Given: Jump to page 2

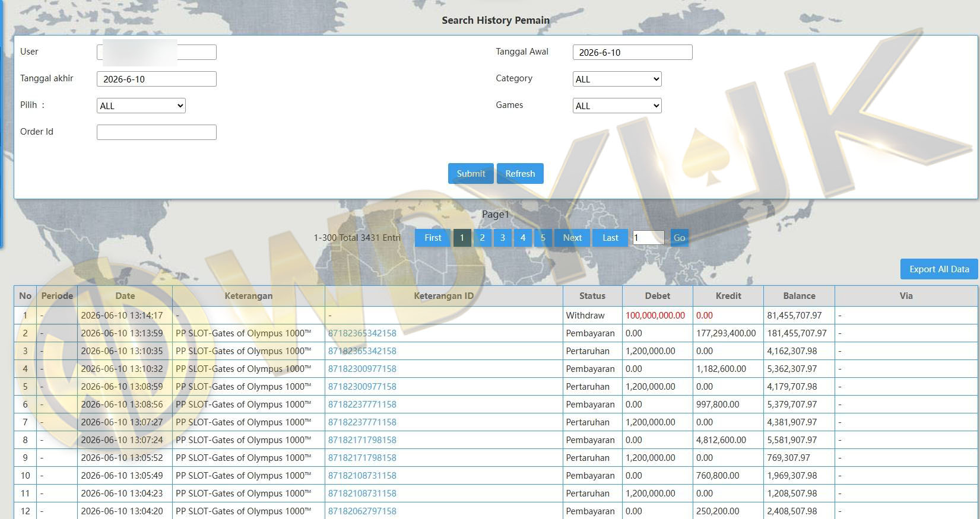Looking at the screenshot, I should pyautogui.click(x=482, y=238).
